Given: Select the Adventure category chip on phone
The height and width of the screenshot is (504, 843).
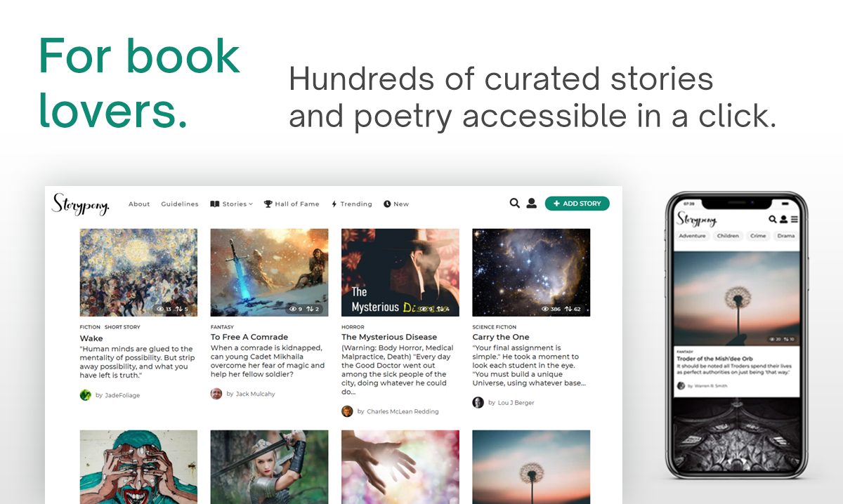Looking at the screenshot, I should click(692, 236).
